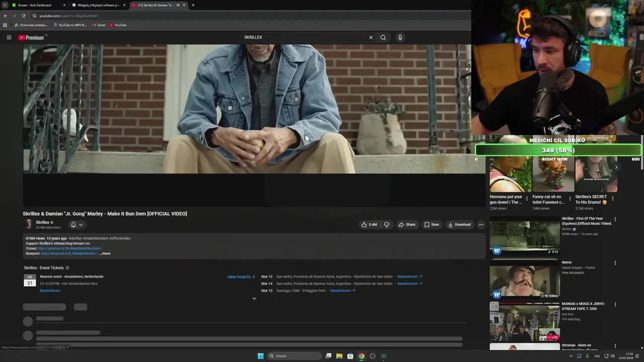
Task: Open the browser apps grid shortcut
Action: click(5, 25)
